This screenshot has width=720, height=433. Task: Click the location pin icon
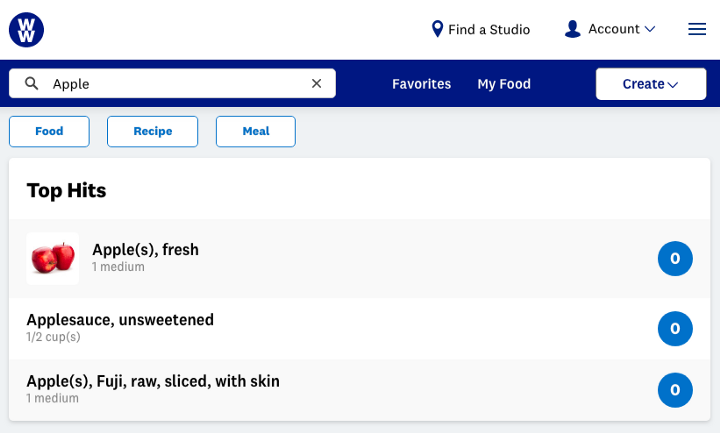[x=437, y=29]
